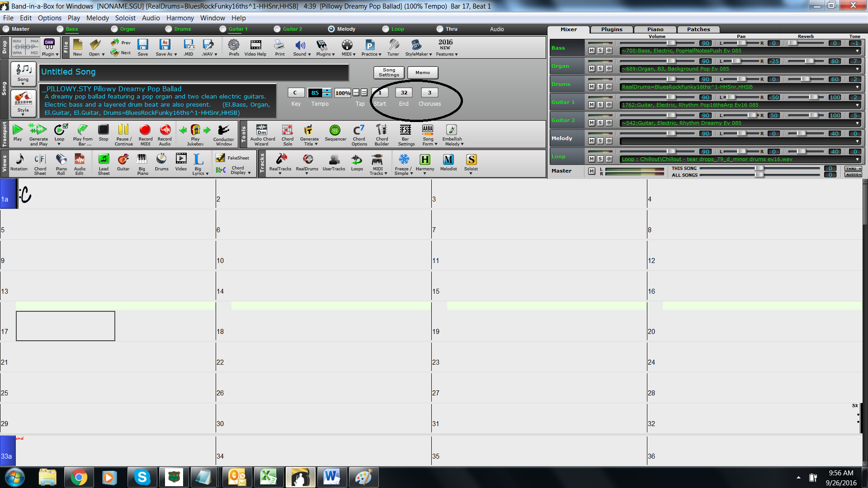Open Song Settings button
868x488 pixels.
click(389, 72)
